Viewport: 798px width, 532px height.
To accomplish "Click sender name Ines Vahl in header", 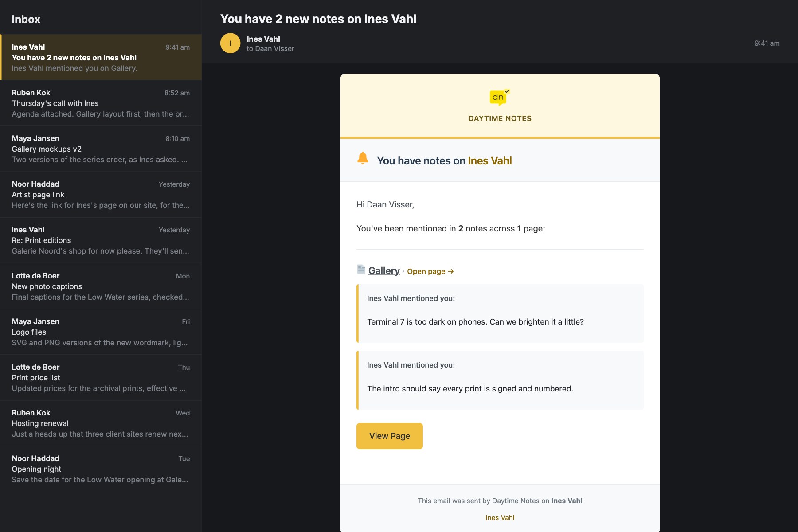I will click(x=263, y=39).
